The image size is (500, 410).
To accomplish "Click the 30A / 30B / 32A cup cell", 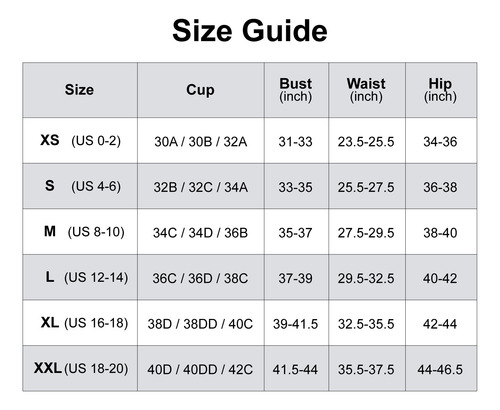I will click(201, 142).
